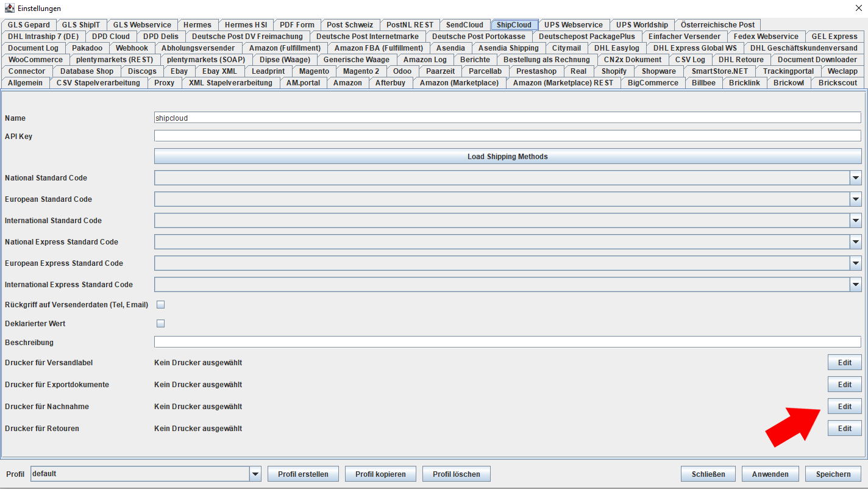Edit Drucker für Retouren
868x489 pixels.
coord(844,429)
